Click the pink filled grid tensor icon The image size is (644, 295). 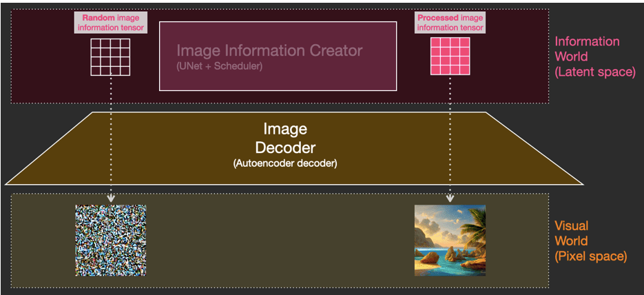tap(450, 56)
